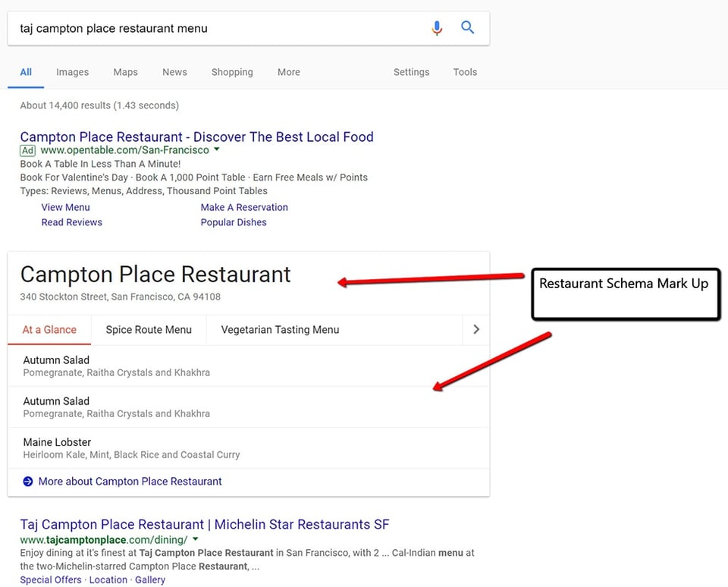This screenshot has height=587, width=728.
Task: Select the Images search tab
Action: (x=72, y=72)
